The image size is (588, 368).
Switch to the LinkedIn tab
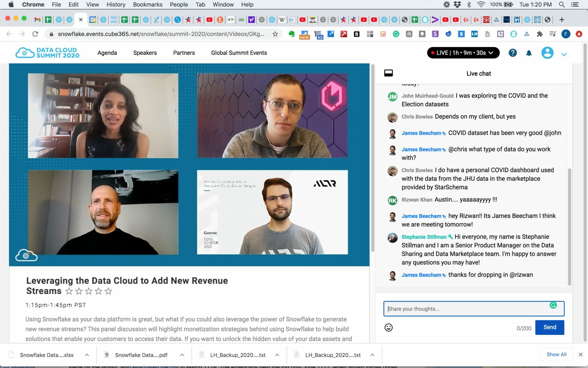(x=517, y=20)
